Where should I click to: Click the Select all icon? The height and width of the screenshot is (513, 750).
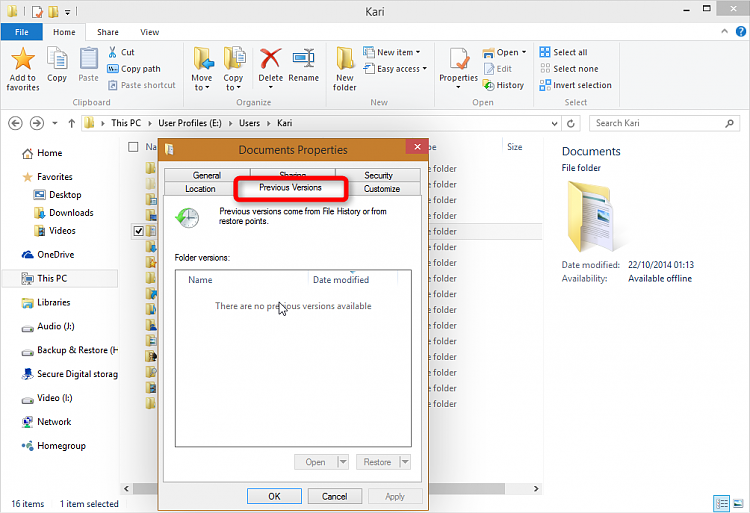click(x=545, y=52)
